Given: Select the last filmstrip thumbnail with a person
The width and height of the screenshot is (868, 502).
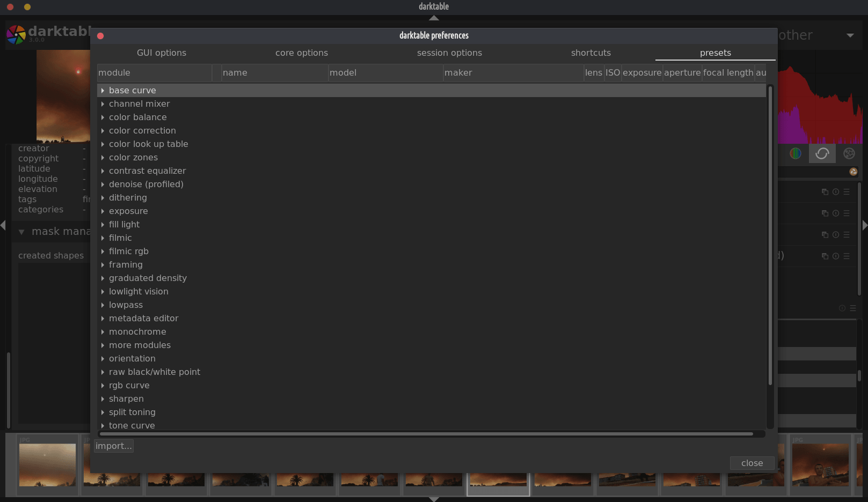Looking at the screenshot, I should click(x=821, y=464).
